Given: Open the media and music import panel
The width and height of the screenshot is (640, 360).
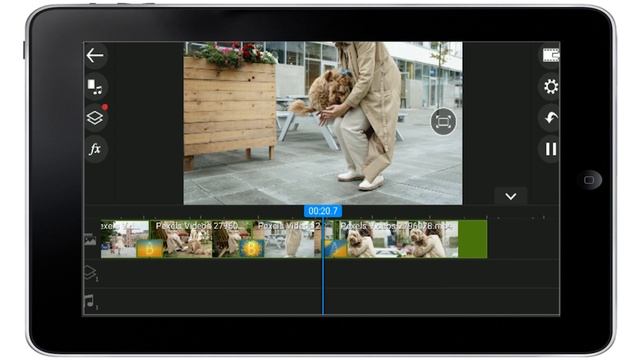Looking at the screenshot, I should (95, 87).
